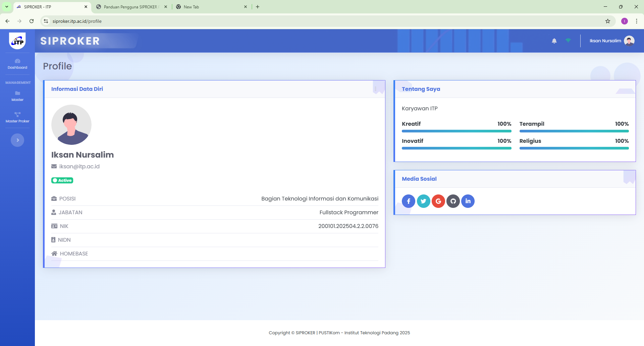
Task: Click the Google social media icon
Action: (x=438, y=201)
